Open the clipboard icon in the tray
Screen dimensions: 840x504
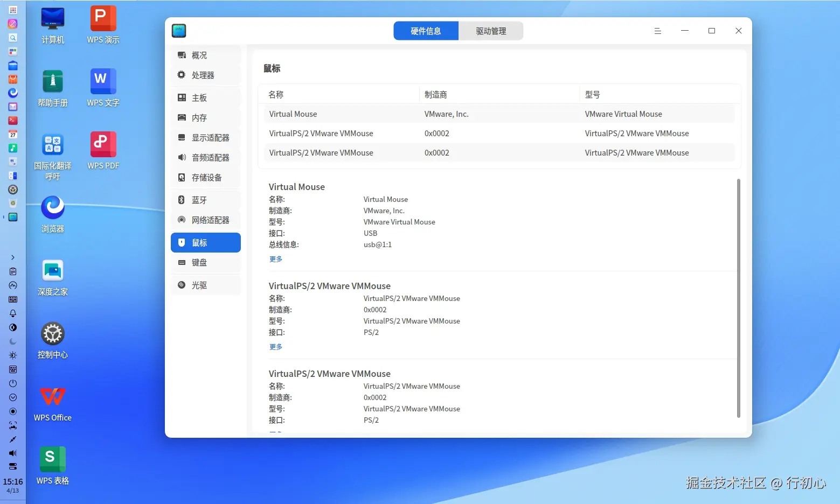tap(13, 271)
